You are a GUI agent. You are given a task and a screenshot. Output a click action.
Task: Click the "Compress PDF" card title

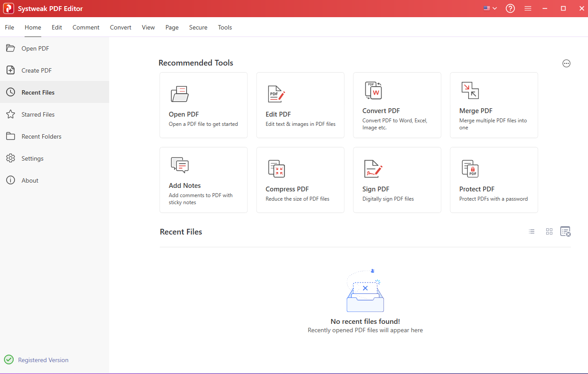click(287, 189)
